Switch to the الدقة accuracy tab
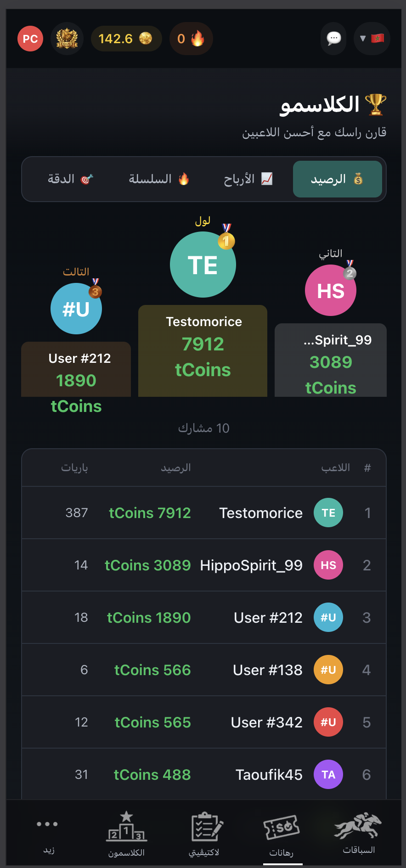The image size is (406, 868). pos(70,179)
